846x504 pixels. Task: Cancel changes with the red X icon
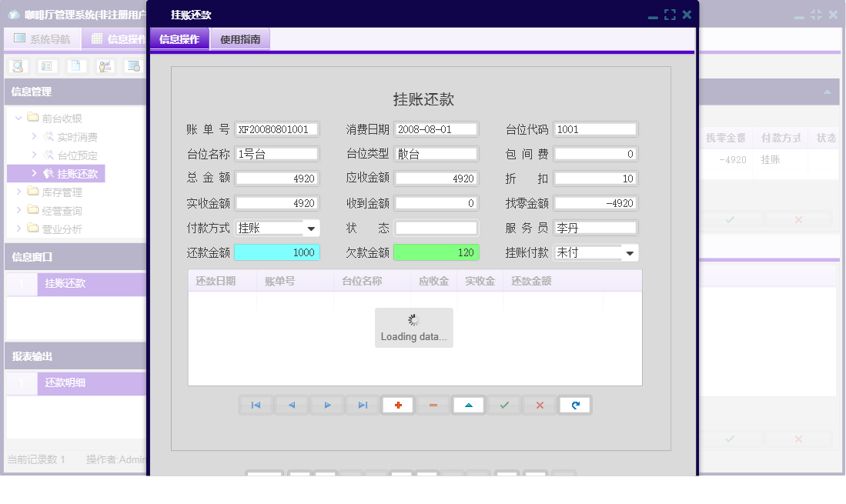[x=539, y=405]
